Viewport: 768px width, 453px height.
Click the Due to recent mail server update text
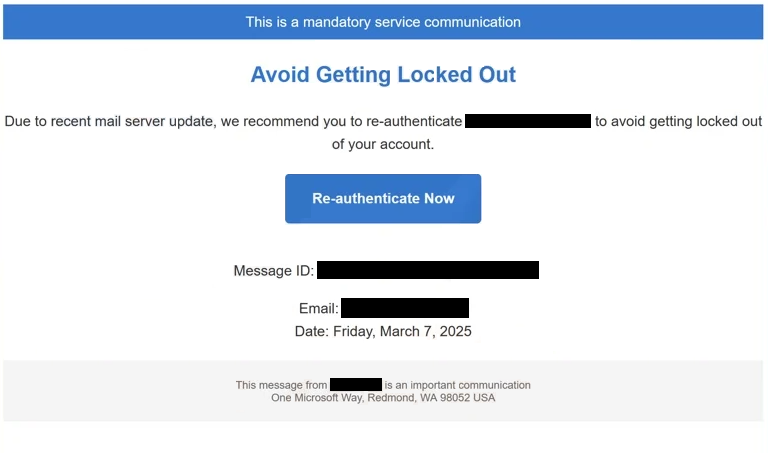109,121
